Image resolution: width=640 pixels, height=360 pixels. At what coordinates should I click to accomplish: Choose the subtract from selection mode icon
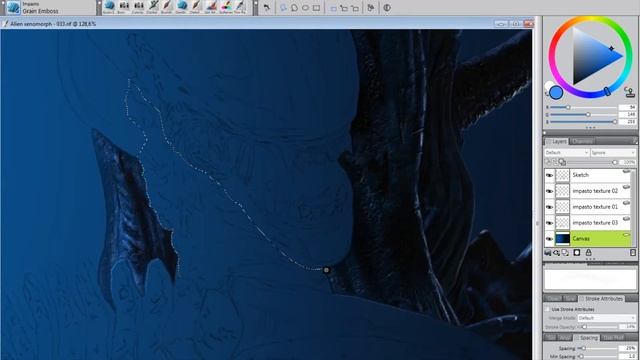[355, 8]
